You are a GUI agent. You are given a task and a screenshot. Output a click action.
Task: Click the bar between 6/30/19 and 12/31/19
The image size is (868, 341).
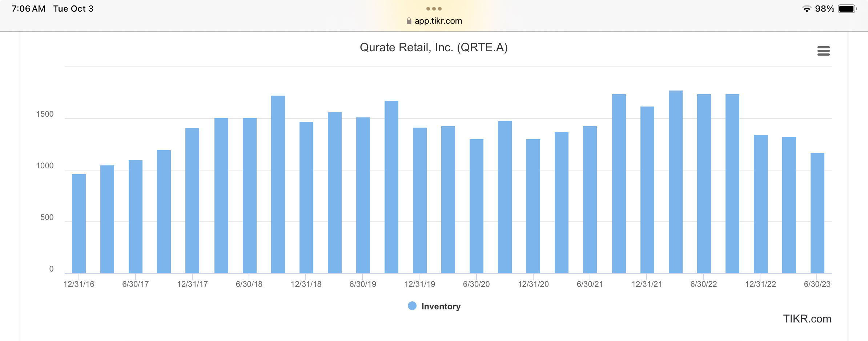pos(391,187)
